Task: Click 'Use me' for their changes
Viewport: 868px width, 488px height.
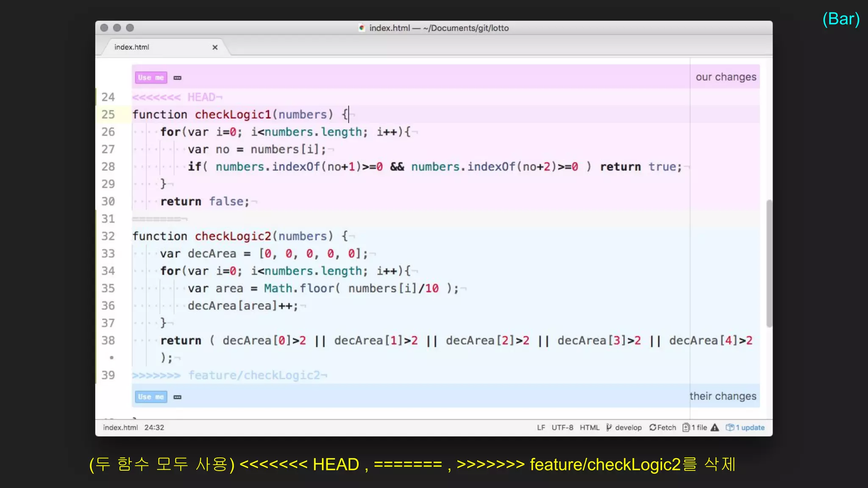Action: [151, 397]
